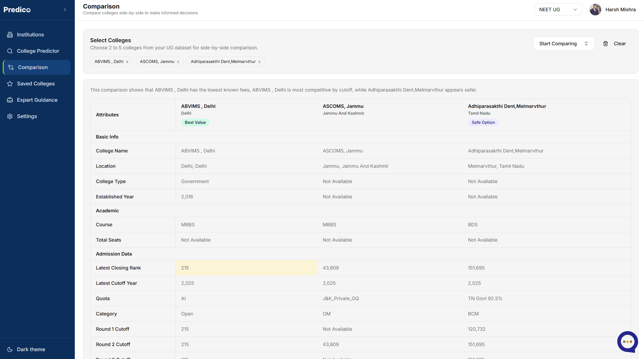Screen dimensions: 644x359
Task: Click the Saved Colleges star icon
Action: [10, 84]
